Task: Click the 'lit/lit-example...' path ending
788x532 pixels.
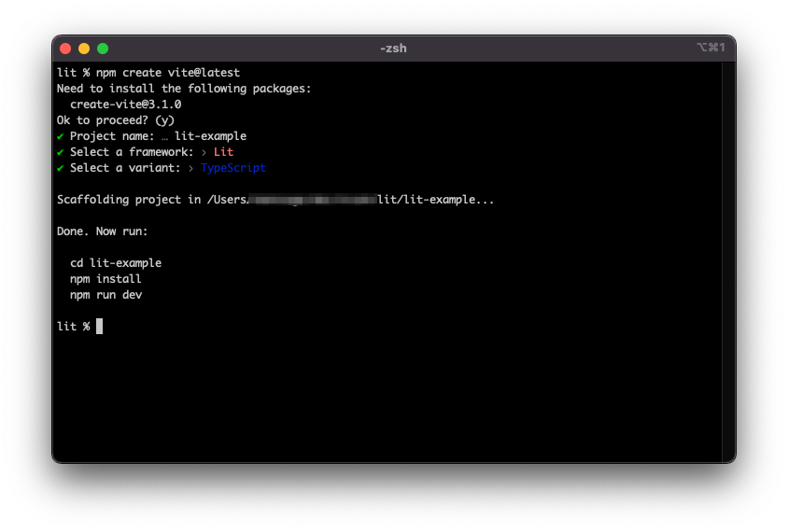Action: click(436, 200)
